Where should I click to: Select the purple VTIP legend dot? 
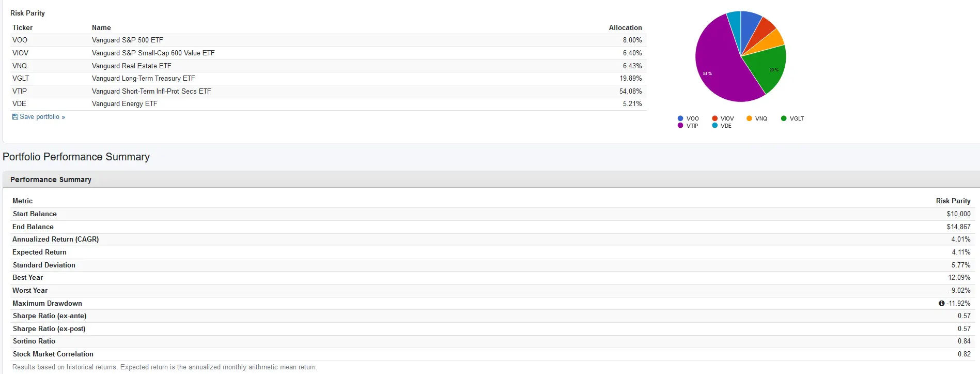click(680, 126)
